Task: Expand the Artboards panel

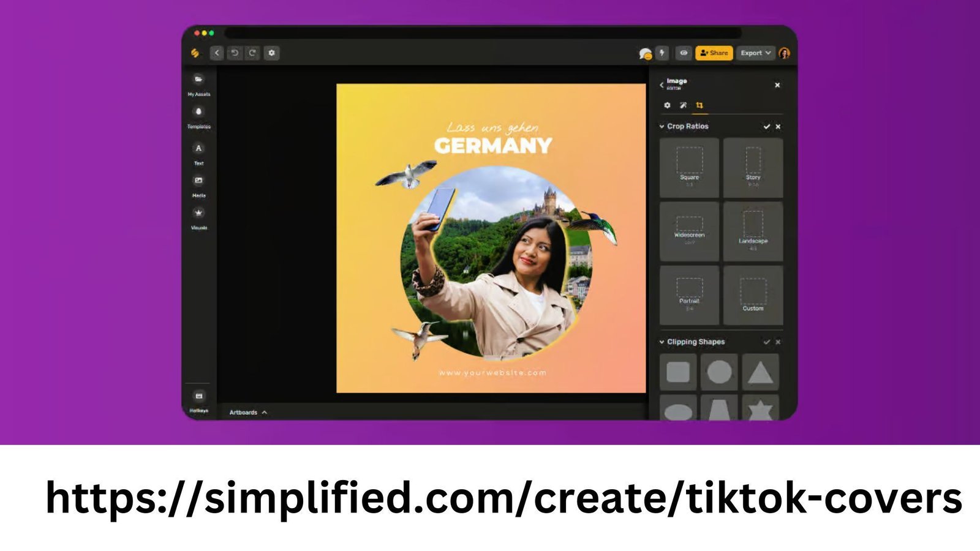Action: pyautogui.click(x=248, y=412)
